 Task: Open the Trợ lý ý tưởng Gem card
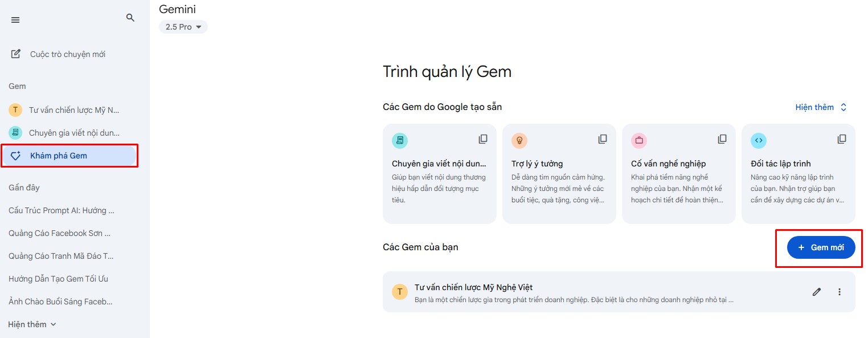pyautogui.click(x=559, y=174)
